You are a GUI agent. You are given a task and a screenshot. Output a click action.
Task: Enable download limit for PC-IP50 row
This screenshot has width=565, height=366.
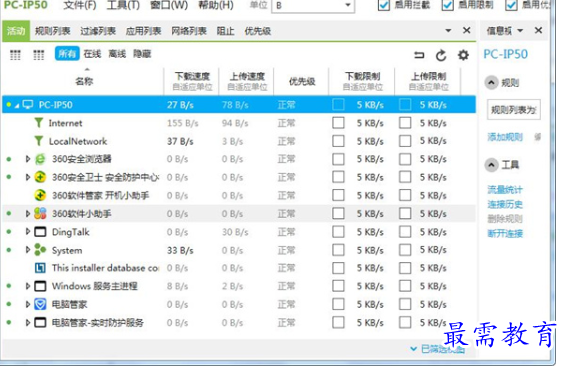[x=338, y=105]
